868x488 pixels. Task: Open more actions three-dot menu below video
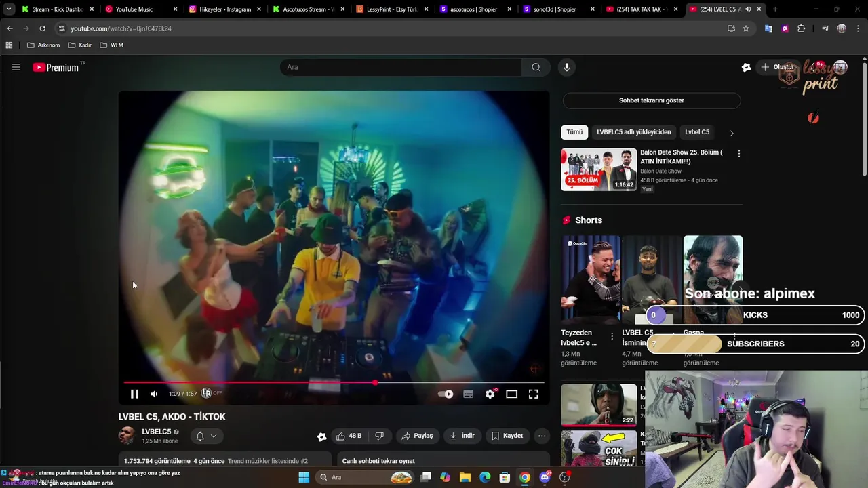pyautogui.click(x=541, y=436)
